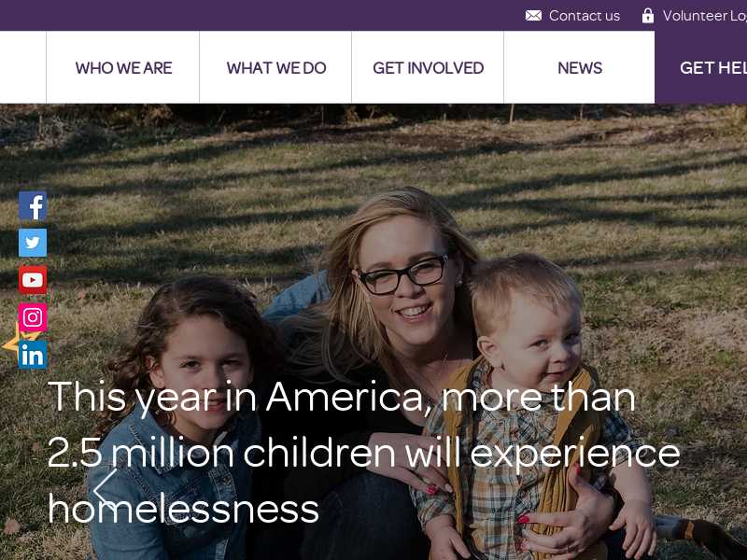Open the Twitter bird icon
The image size is (747, 560).
(x=33, y=243)
